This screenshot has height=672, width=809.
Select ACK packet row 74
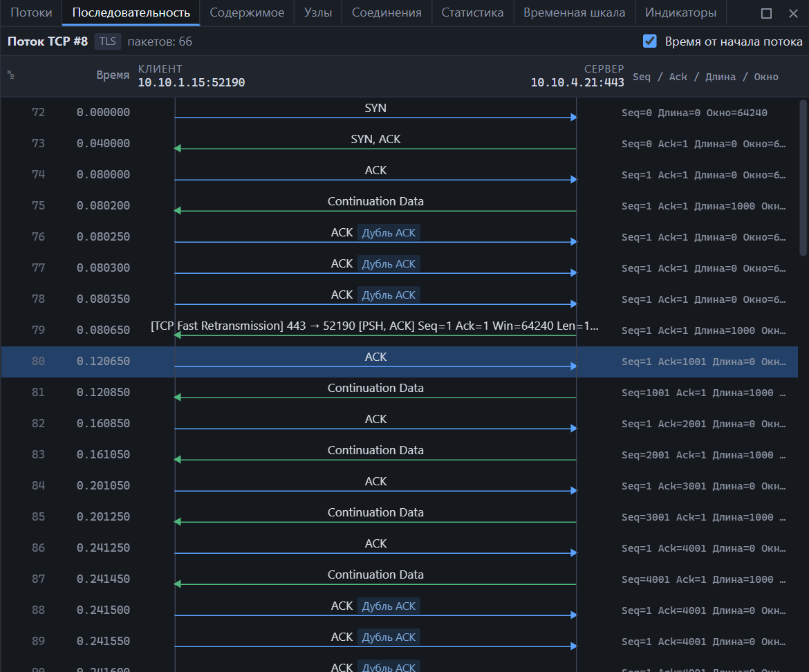pyautogui.click(x=400, y=175)
